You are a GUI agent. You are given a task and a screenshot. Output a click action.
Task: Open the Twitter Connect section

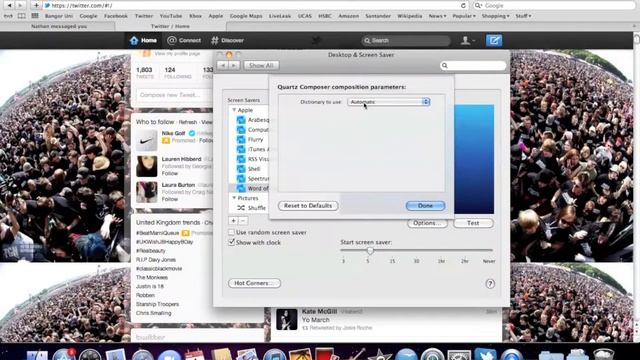(184, 40)
